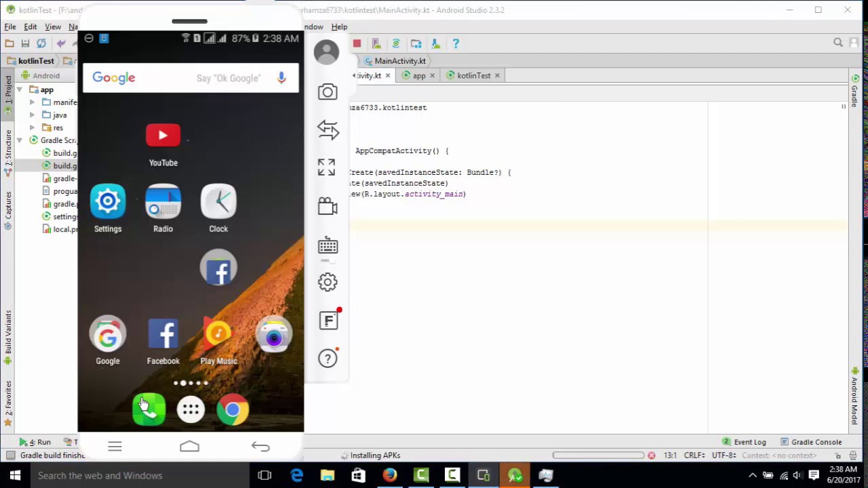
Task: Open the YouTube app on the phone
Action: coord(163,136)
